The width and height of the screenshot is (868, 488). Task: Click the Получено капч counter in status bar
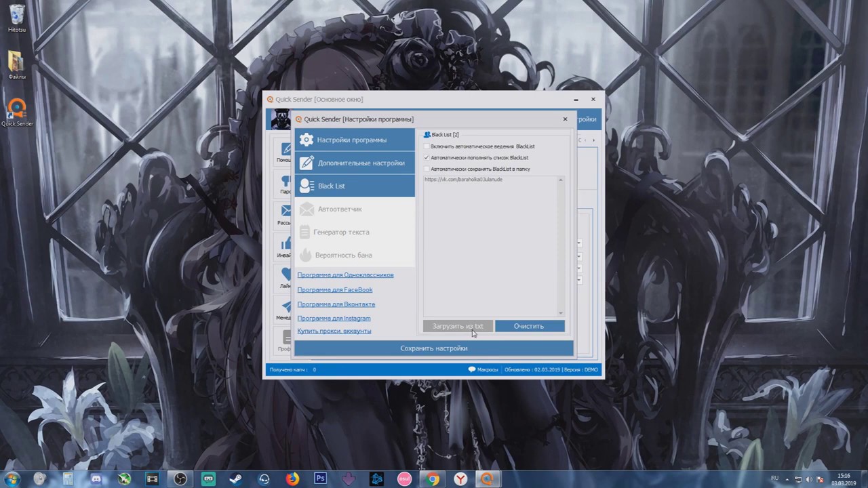(x=293, y=369)
